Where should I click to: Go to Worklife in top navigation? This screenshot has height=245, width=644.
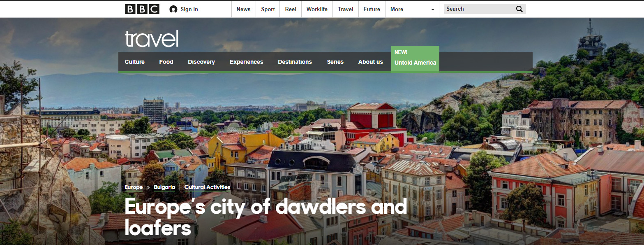coord(317,9)
